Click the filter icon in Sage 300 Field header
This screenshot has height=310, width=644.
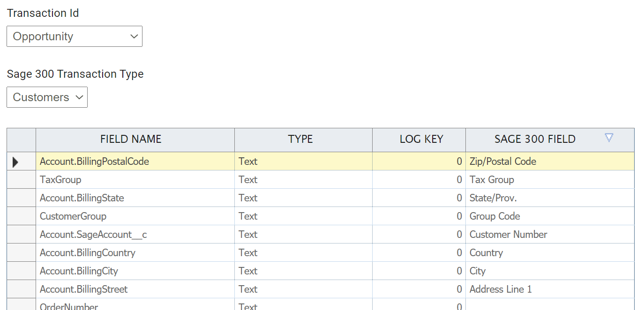(x=609, y=138)
